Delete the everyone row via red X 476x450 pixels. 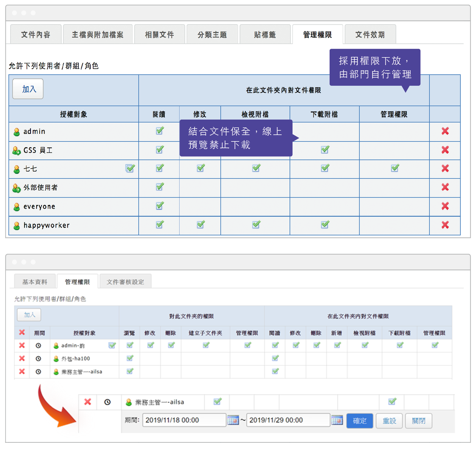[x=445, y=206]
